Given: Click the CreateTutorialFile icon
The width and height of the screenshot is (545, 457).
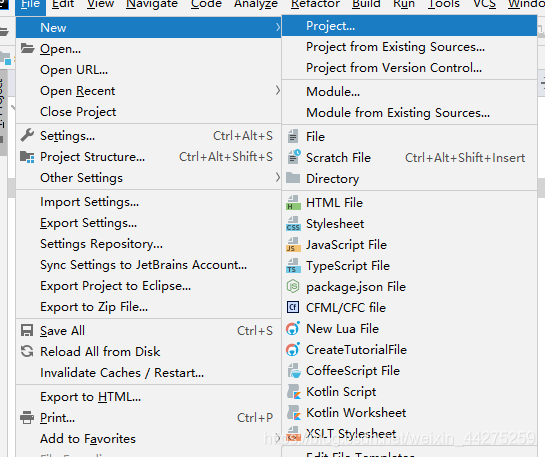Looking at the screenshot, I should coord(293,349).
